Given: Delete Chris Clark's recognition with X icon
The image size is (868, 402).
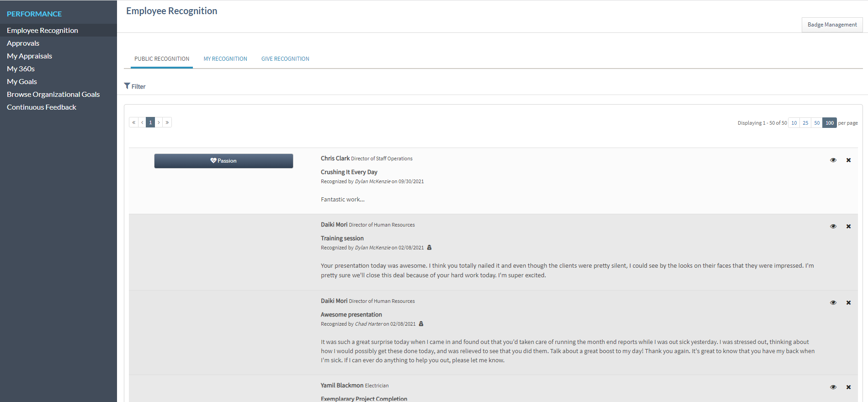Looking at the screenshot, I should [x=848, y=160].
